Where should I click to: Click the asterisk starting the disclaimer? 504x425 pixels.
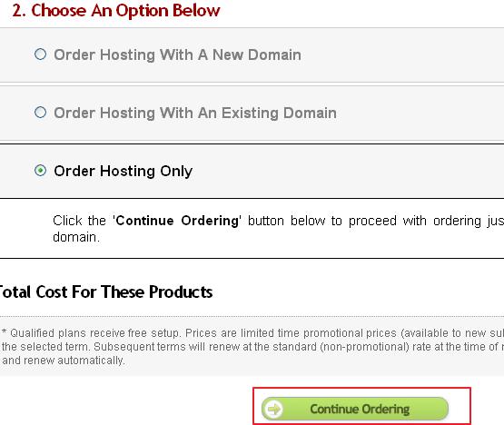[x=4, y=331]
